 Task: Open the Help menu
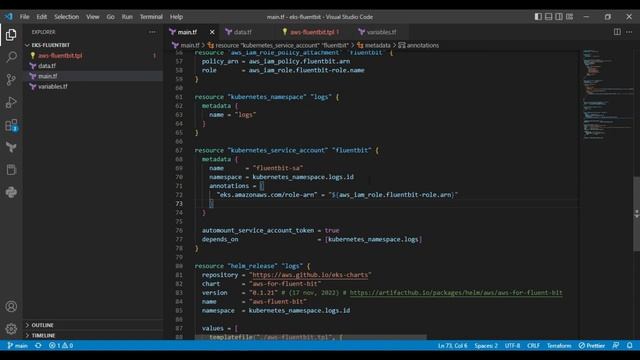pos(176,17)
